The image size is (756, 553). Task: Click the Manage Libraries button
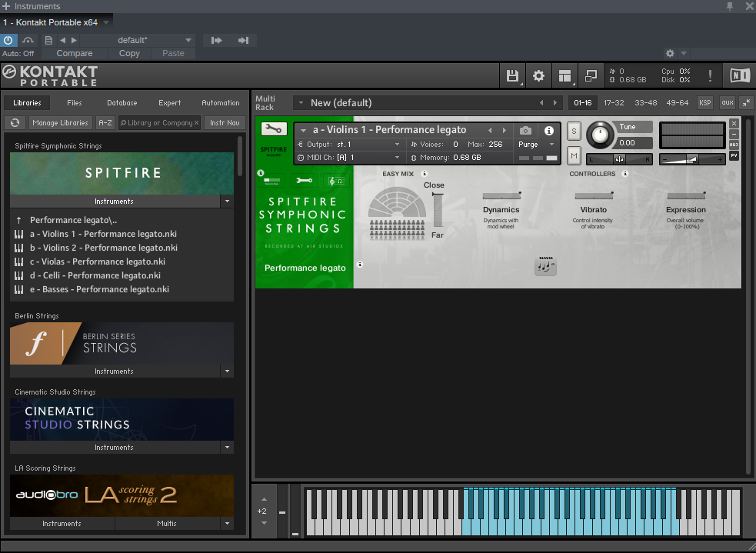pyautogui.click(x=61, y=123)
